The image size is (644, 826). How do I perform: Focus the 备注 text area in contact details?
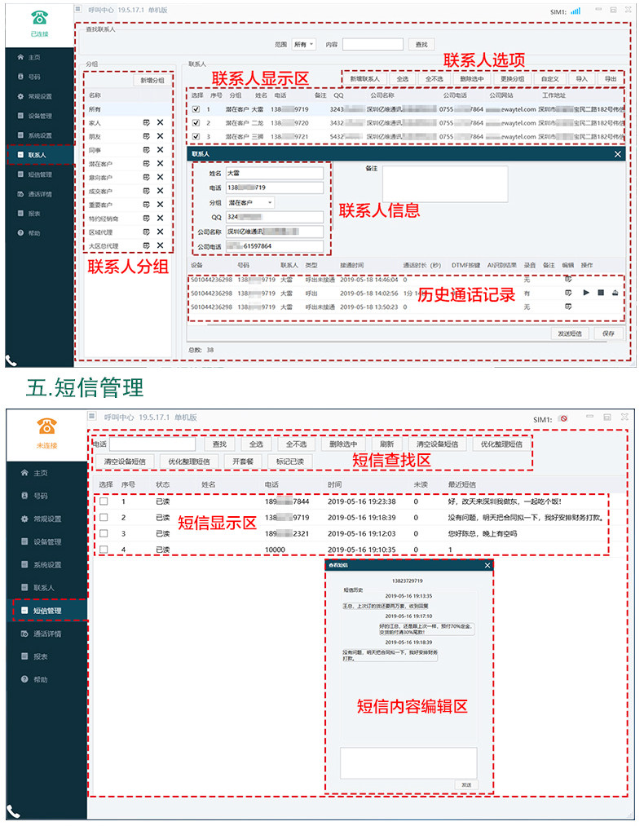tap(445, 183)
